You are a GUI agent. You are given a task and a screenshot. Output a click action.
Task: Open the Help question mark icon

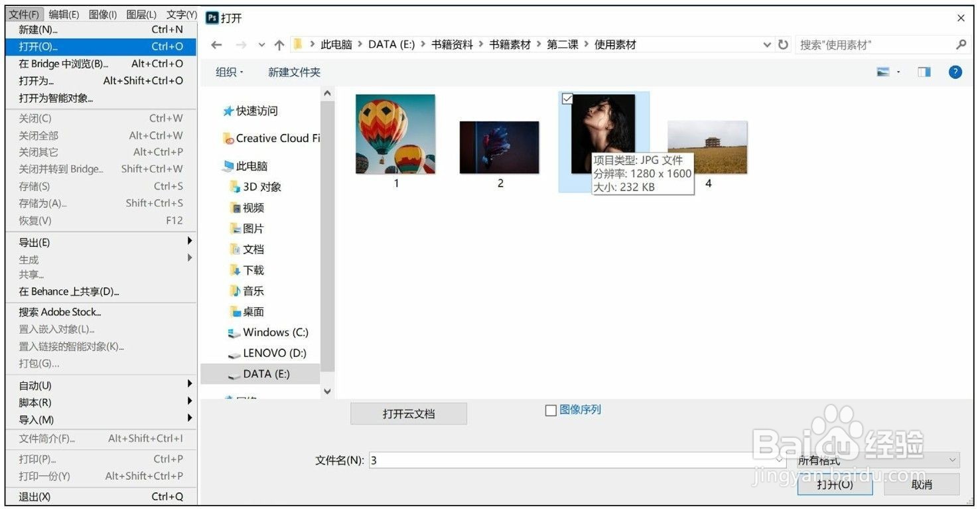pyautogui.click(x=955, y=72)
